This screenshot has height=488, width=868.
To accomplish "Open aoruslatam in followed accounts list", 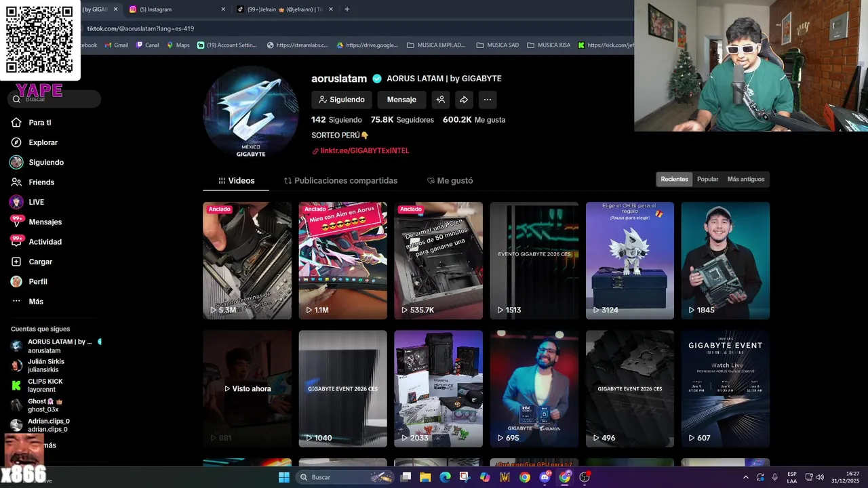I will [54, 346].
